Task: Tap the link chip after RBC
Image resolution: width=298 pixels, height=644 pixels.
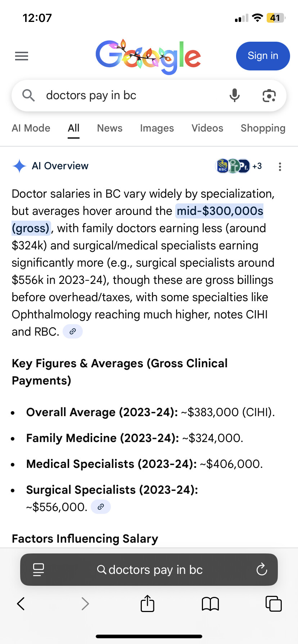Action: point(73,332)
